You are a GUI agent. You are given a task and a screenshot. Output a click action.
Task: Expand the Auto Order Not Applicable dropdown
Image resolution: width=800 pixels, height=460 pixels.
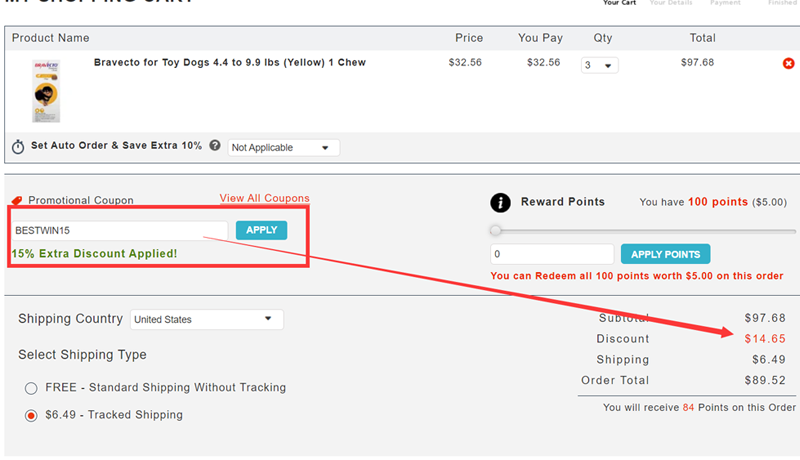(283, 148)
